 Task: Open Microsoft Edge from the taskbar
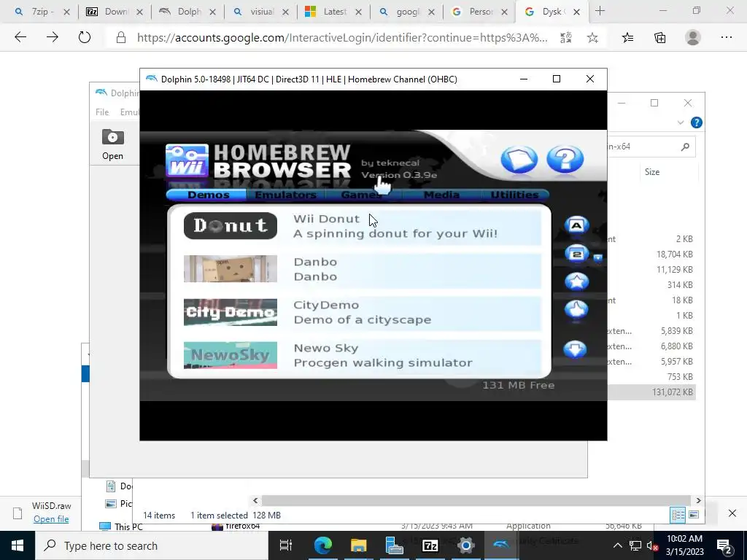click(322, 545)
